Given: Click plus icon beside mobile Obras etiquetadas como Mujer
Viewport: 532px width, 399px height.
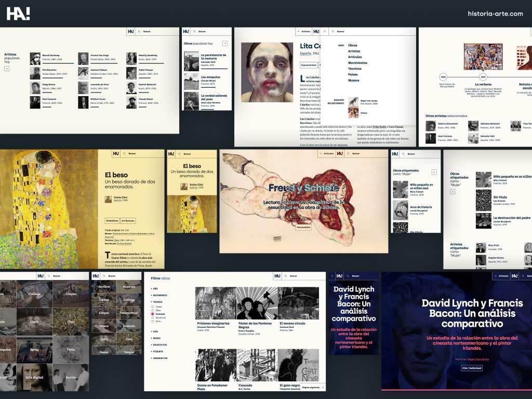Looking at the screenshot, I should click(434, 172).
